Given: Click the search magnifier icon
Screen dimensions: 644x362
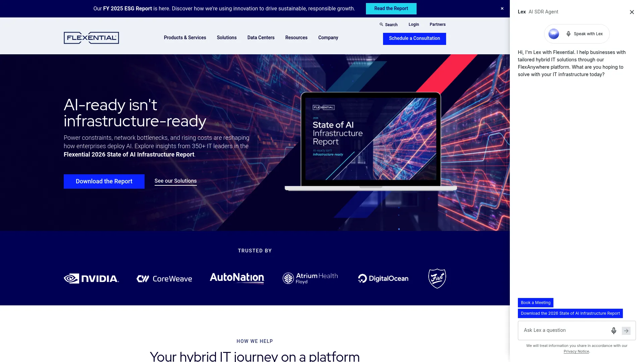Looking at the screenshot, I should [381, 24].
